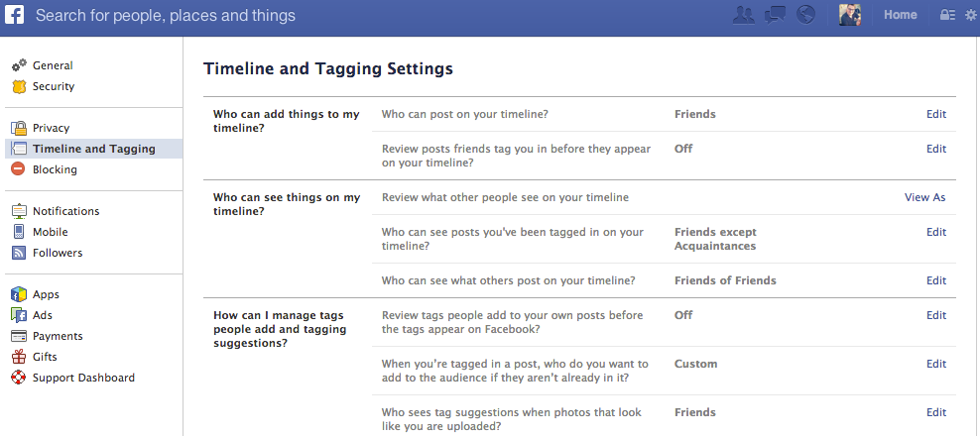980x436 pixels.
Task: Click the View As link
Action: click(x=925, y=197)
